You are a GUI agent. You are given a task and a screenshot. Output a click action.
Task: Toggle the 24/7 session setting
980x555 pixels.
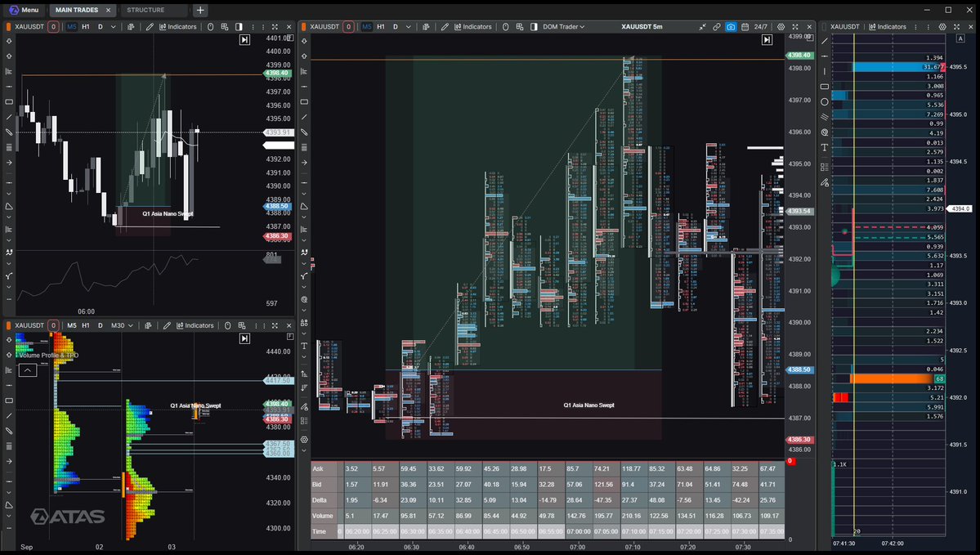[x=761, y=27]
